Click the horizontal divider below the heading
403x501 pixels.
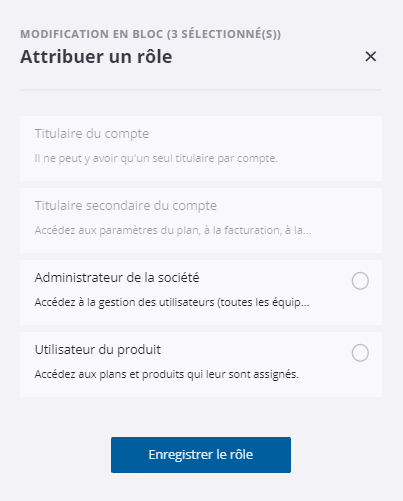(201, 90)
